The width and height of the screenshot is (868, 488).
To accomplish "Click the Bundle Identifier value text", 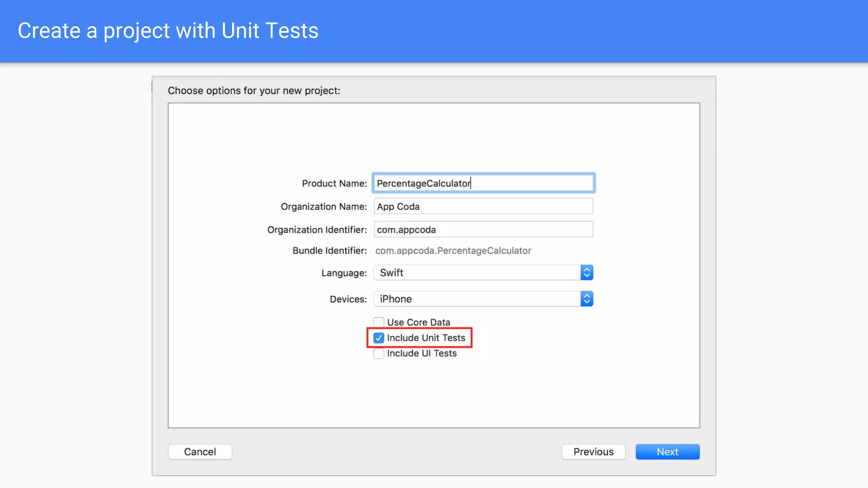I will click(453, 251).
